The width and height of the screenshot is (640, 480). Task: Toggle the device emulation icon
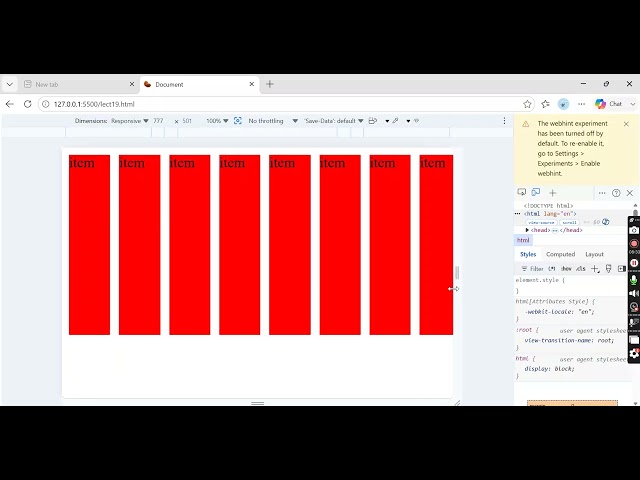(x=536, y=192)
